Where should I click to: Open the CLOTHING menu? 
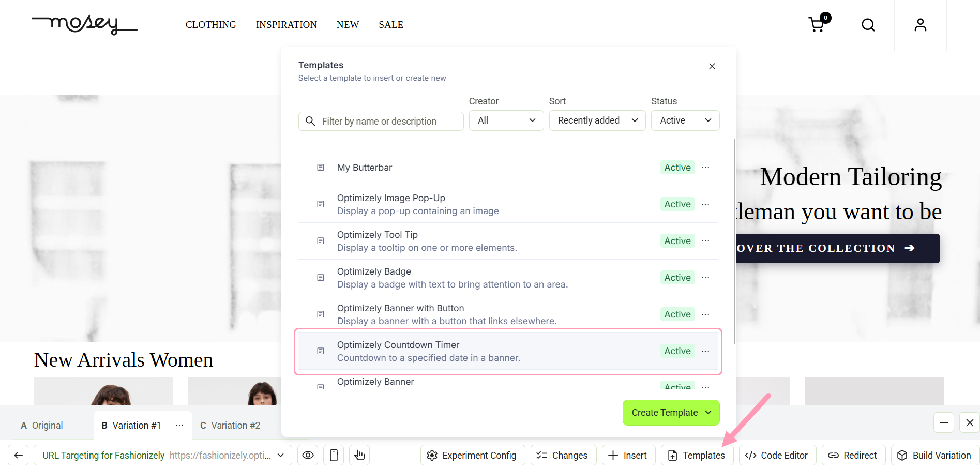pyautogui.click(x=211, y=25)
